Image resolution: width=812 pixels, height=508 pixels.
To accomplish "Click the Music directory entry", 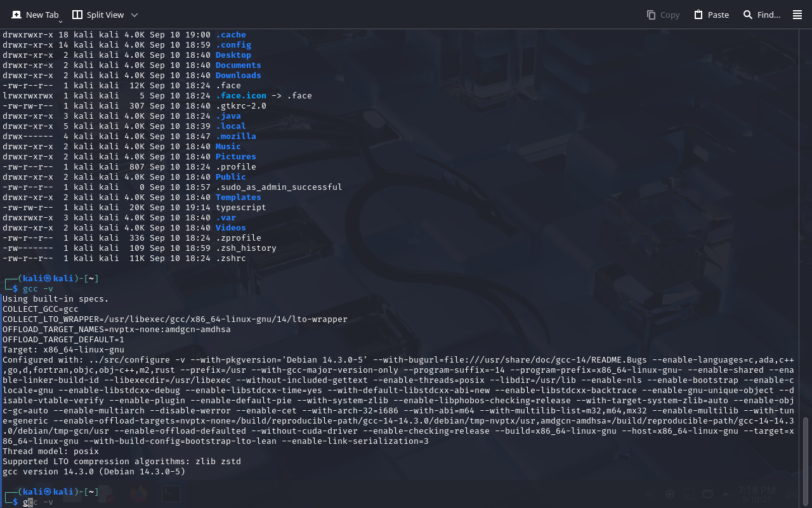I will 228,147.
